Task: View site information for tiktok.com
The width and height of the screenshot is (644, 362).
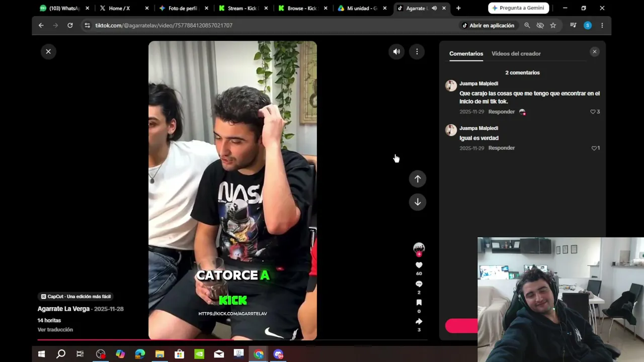Action: 87,25
